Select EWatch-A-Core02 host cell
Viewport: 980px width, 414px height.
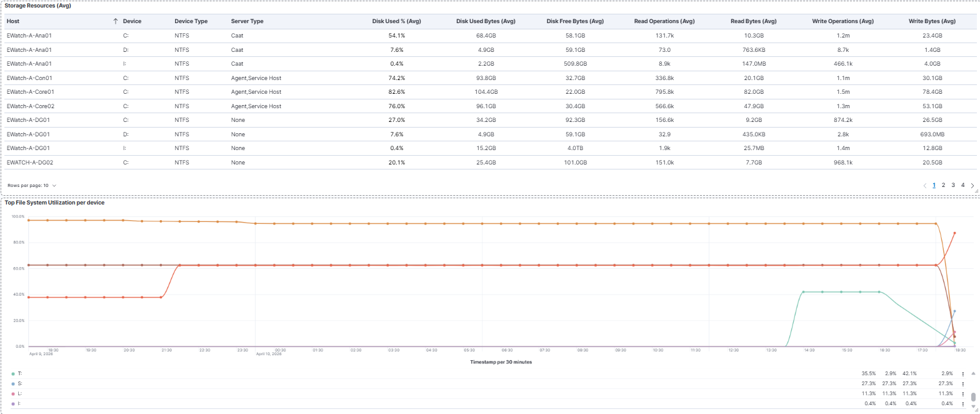pyautogui.click(x=31, y=106)
